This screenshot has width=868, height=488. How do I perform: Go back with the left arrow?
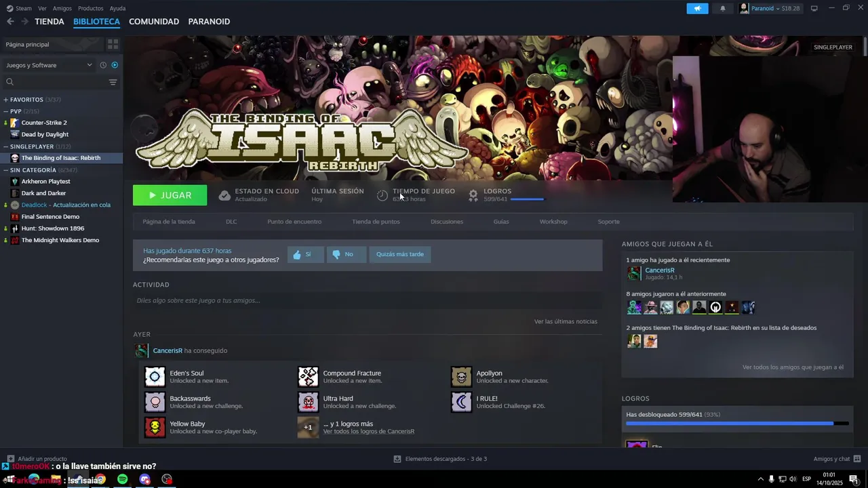coord(10,22)
